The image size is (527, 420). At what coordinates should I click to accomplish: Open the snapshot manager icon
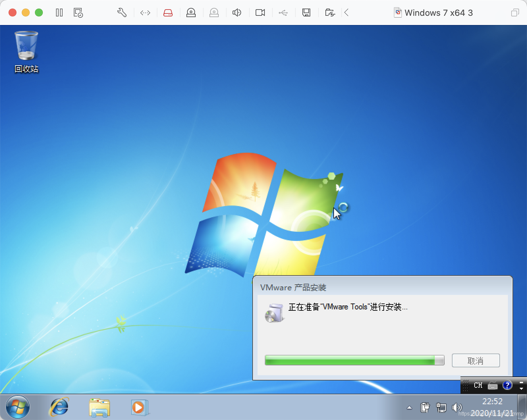pos(78,13)
